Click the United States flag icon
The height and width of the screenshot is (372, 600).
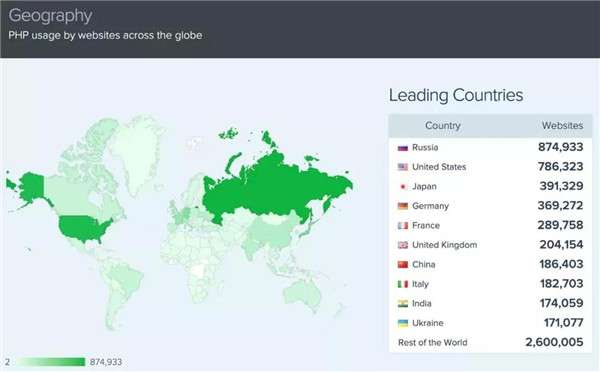point(403,167)
